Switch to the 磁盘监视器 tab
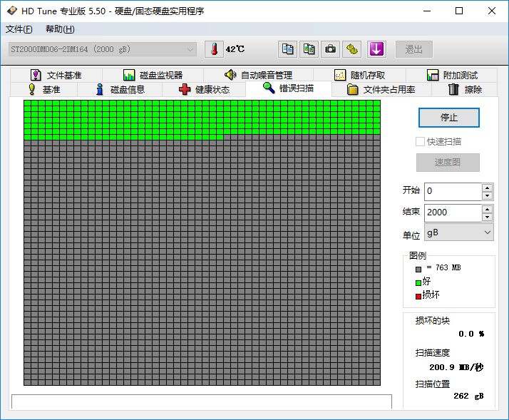This screenshot has height=420, width=509. coord(153,75)
